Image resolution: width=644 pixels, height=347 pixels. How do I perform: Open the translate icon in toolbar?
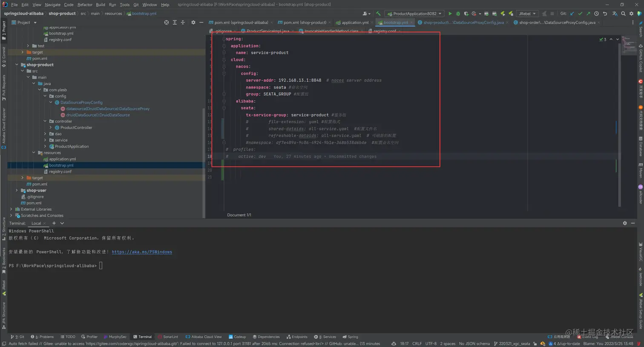pyautogui.click(x=615, y=14)
